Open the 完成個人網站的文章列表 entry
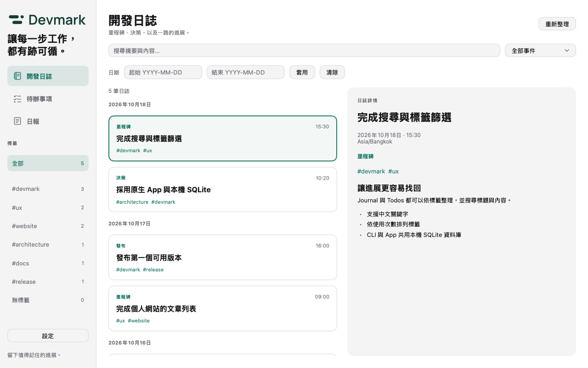 click(x=223, y=309)
